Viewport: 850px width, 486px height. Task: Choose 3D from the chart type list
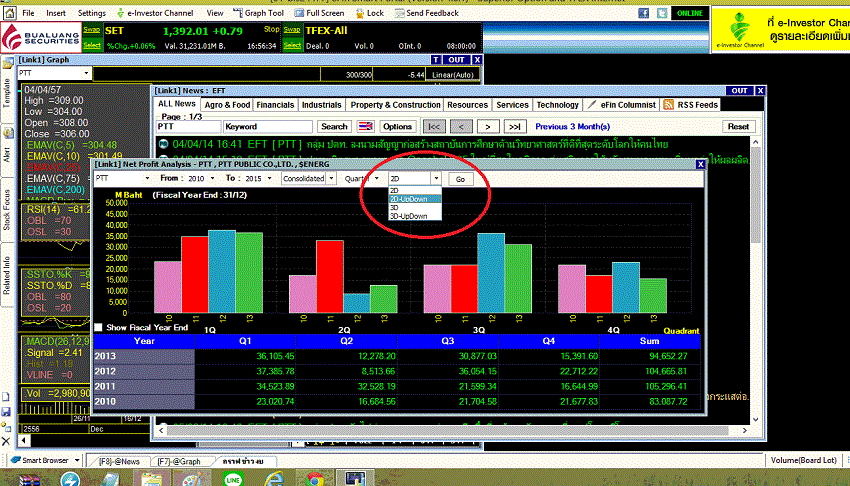415,208
